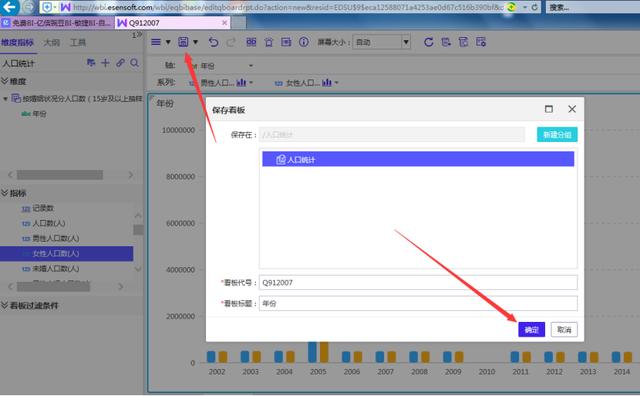Select the 人口数(人) indicator

49,223
